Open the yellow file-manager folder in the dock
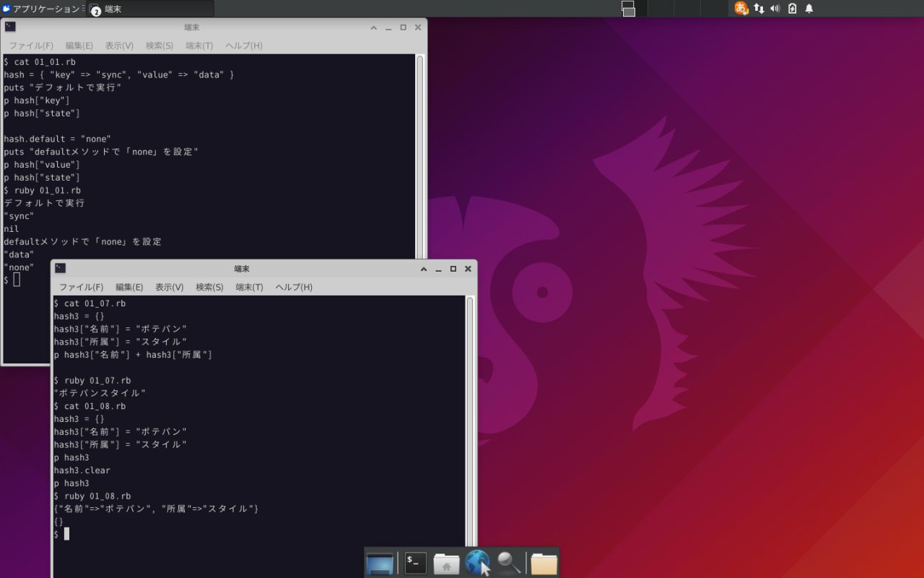The height and width of the screenshot is (578, 924). coord(543,562)
